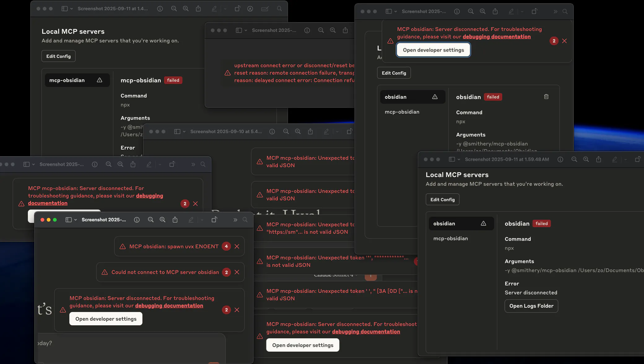The image size is (644, 364).
Task: Expand sidebar view chevron in 1.59.48 AM window
Action: 459,159
